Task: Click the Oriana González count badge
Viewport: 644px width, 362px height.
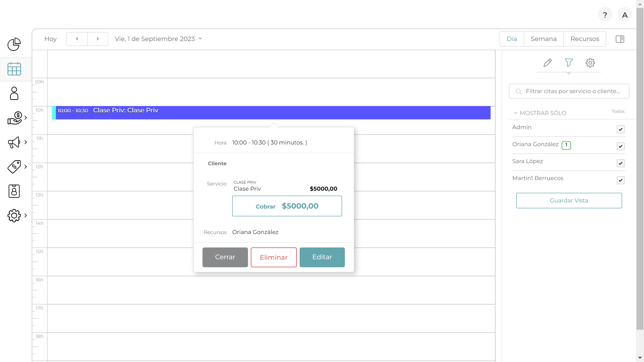Action: pos(566,145)
